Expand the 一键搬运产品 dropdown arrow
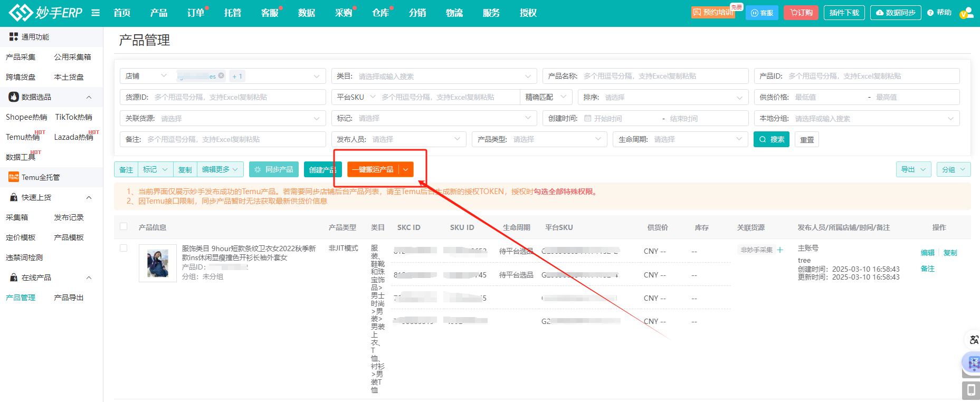The width and height of the screenshot is (980, 402). [406, 169]
